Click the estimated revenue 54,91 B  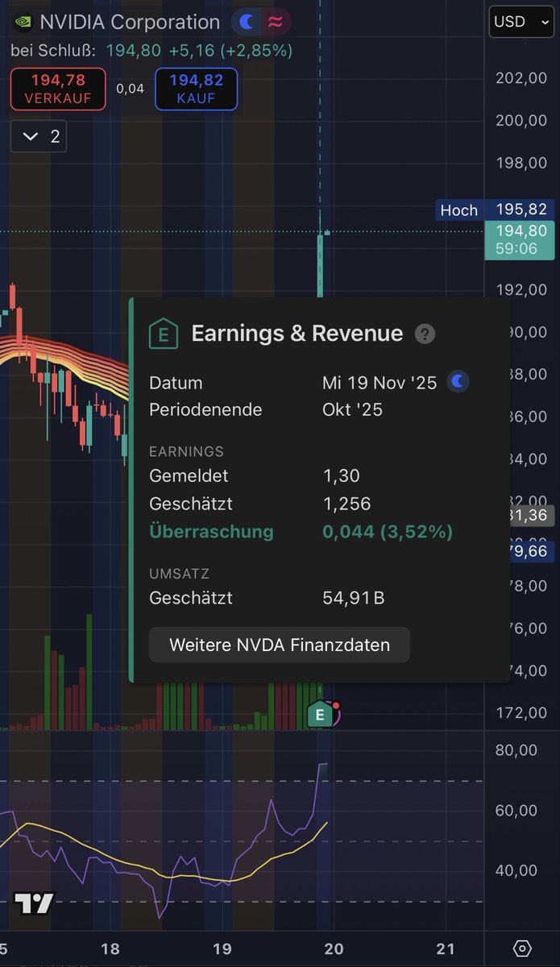pos(355,598)
